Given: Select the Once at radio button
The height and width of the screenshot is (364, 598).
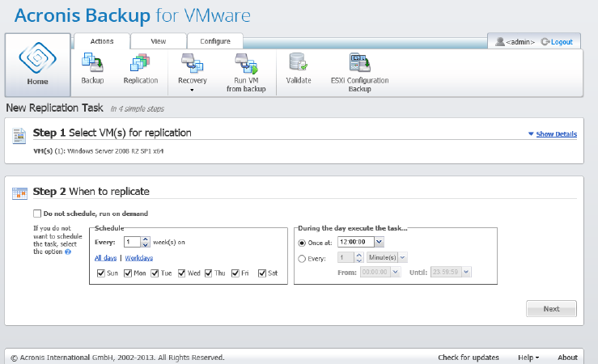Looking at the screenshot, I should [302, 243].
